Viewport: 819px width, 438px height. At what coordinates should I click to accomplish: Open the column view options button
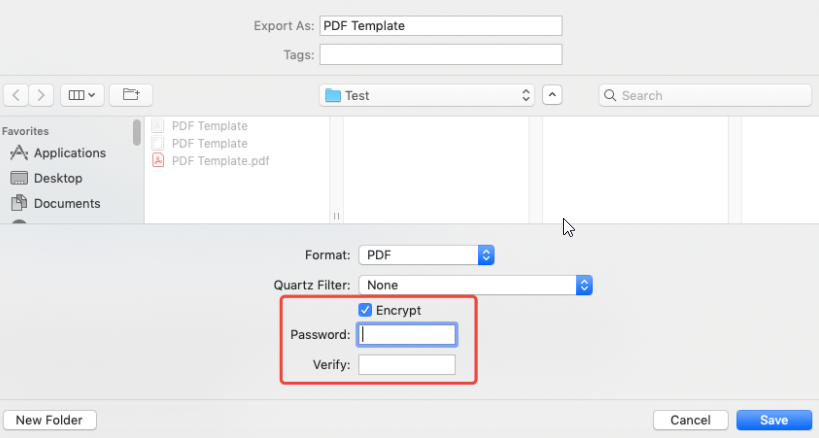(82, 95)
